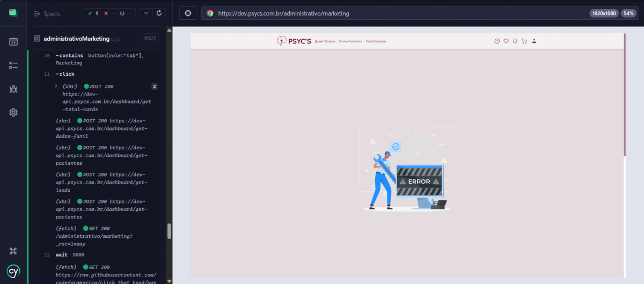Open the favorites heart icon

tap(506, 41)
